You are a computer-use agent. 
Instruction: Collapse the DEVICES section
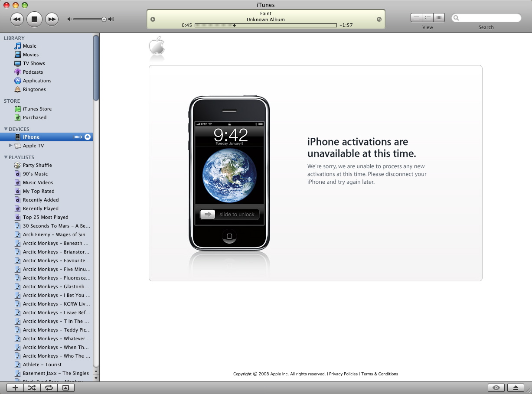click(6, 129)
